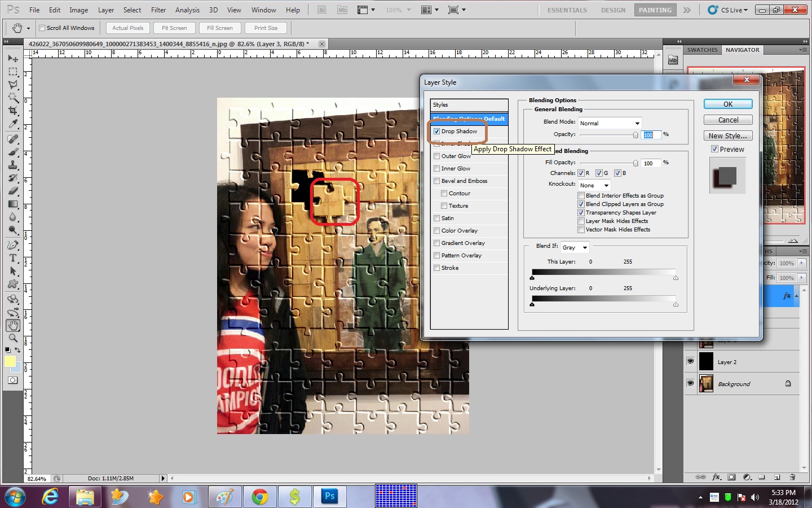
Task: Change the Blend If channel dropdown
Action: 574,247
